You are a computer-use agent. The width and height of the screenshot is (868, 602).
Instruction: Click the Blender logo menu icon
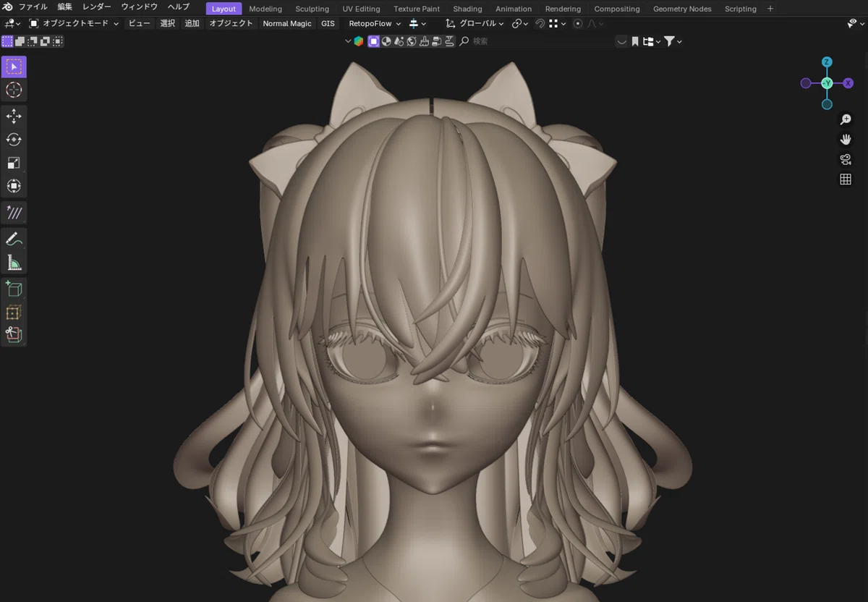(x=7, y=7)
